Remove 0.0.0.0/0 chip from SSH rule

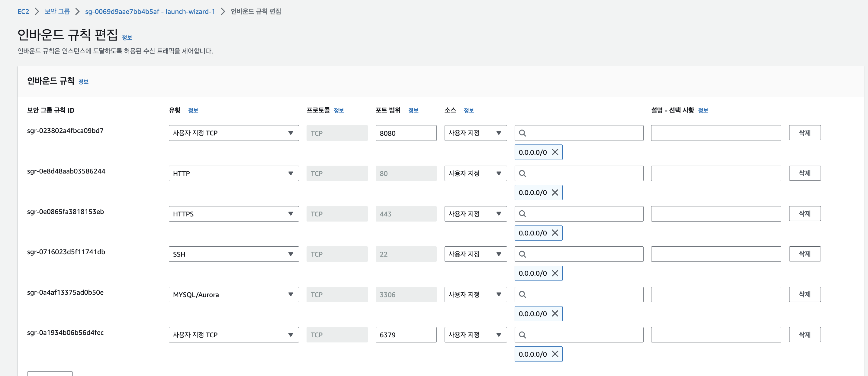click(x=555, y=273)
